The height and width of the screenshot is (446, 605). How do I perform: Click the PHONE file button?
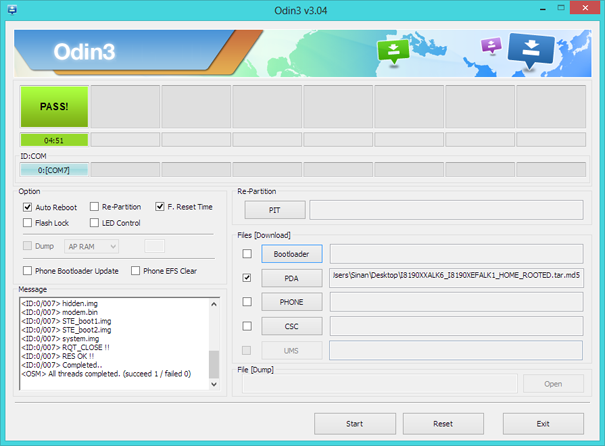[292, 302]
